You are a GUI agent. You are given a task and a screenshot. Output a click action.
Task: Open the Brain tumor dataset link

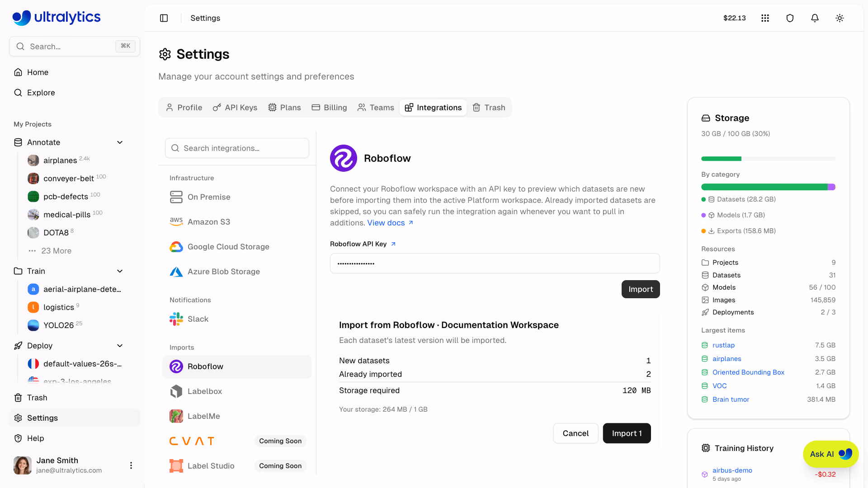[x=731, y=399]
